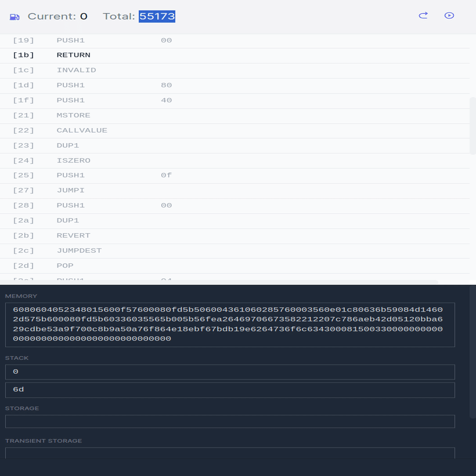This screenshot has height=476, width=476.
Task: Click the PUSH1 40 row at [1f]
Action: [235, 101]
